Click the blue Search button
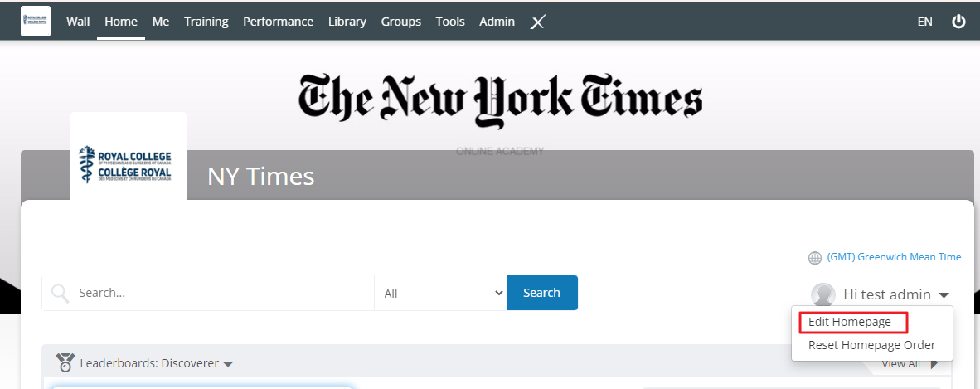 (542, 293)
